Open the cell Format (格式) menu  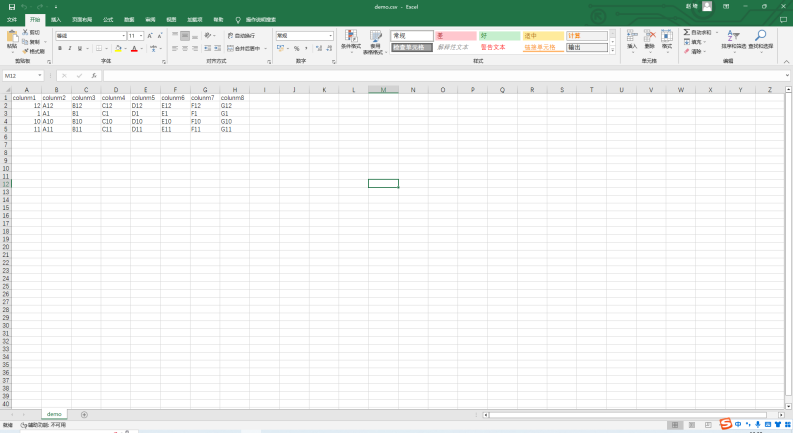[667, 39]
